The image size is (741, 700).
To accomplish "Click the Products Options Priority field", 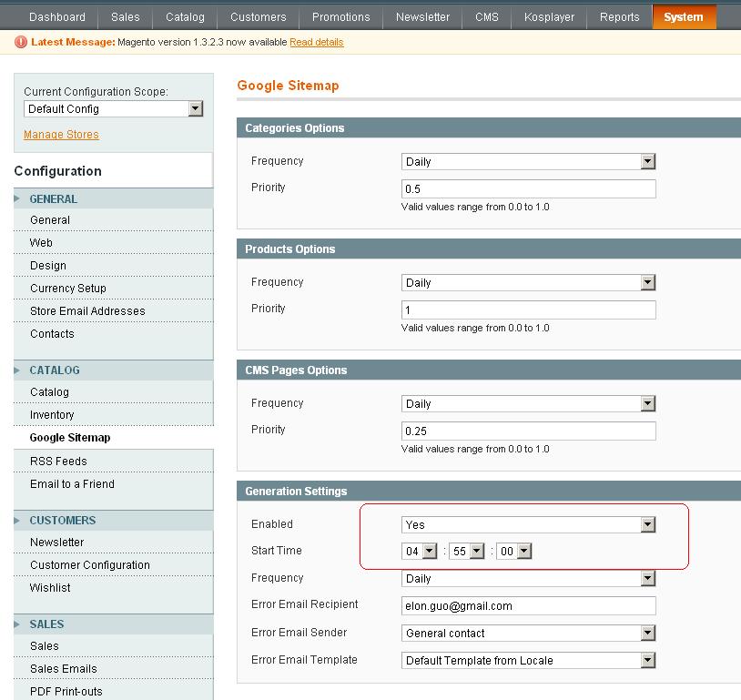I will pos(528,310).
